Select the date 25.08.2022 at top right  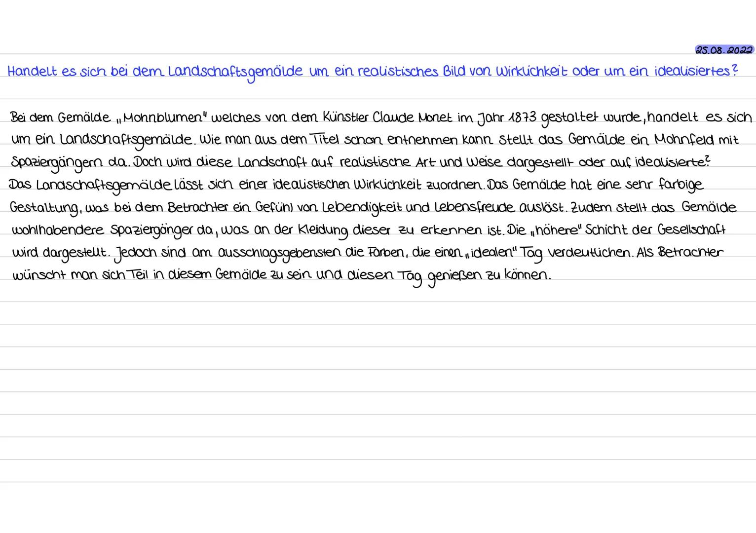(725, 49)
